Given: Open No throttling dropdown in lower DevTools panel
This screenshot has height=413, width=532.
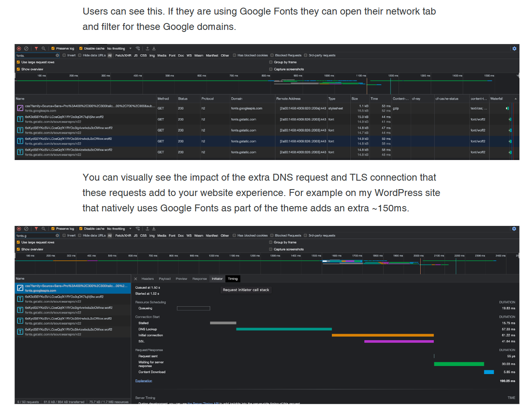Looking at the screenshot, I should (119, 229).
